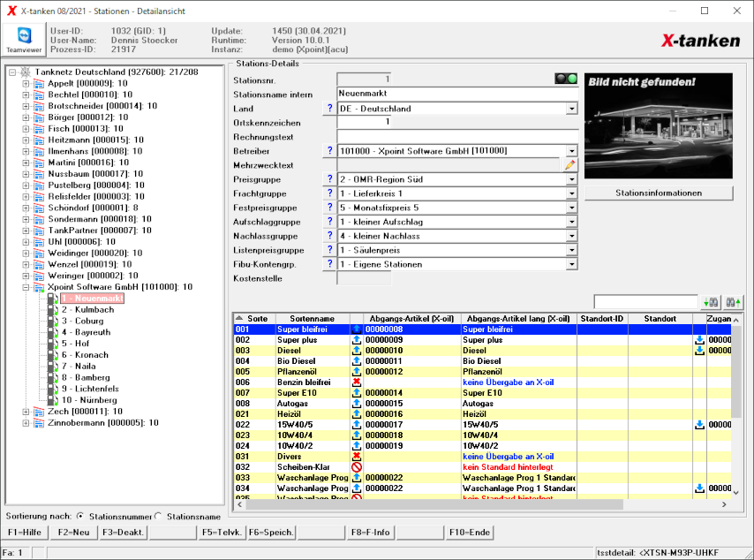Click the red X icon for Divers row

pos(357,457)
